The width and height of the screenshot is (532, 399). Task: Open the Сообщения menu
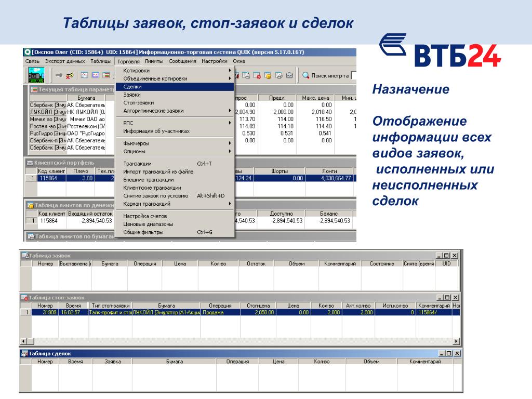click(x=182, y=61)
